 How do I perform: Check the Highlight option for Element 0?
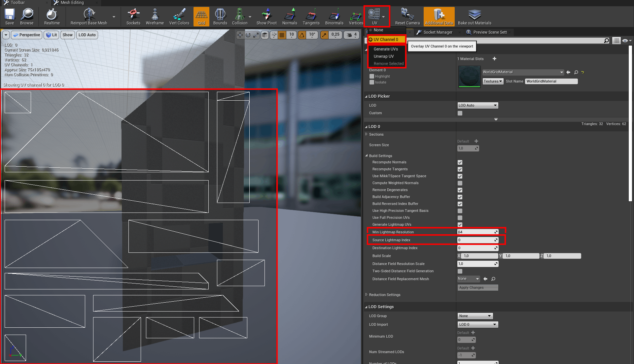pos(372,76)
